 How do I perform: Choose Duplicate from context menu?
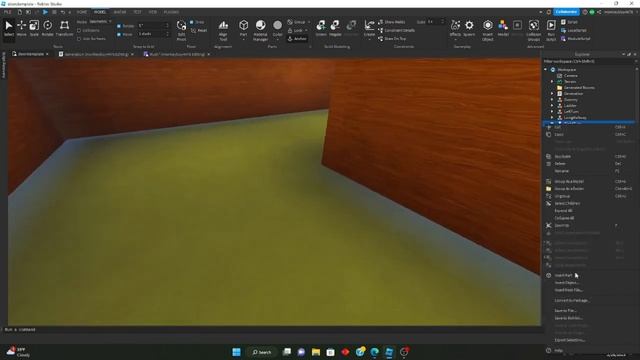click(562, 156)
